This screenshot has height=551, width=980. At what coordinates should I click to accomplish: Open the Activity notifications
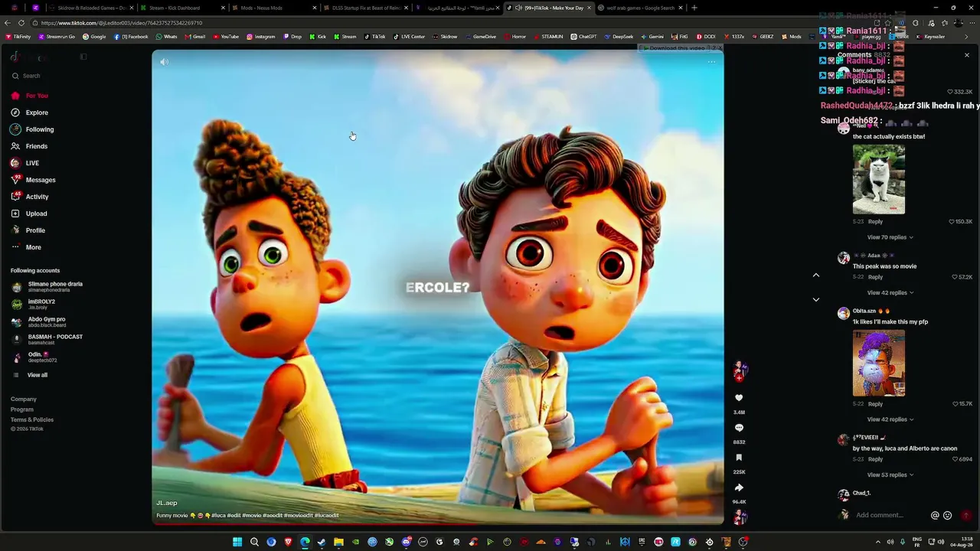tap(30, 197)
